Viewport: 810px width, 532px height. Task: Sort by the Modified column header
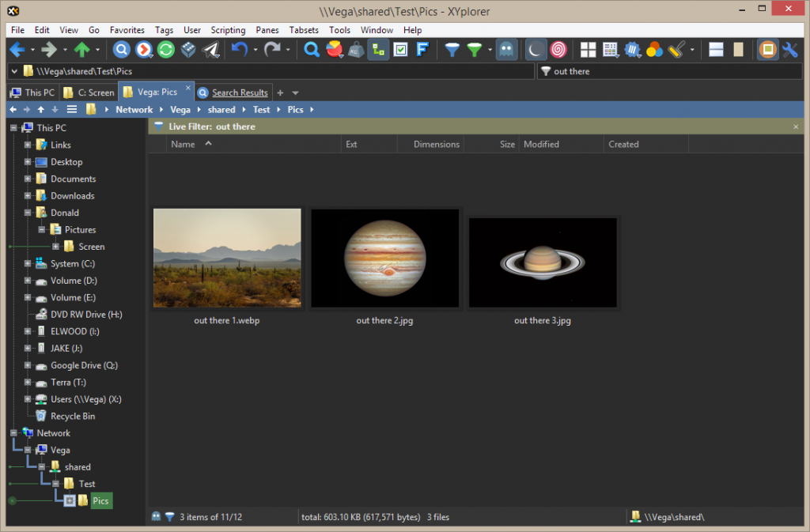tap(541, 144)
